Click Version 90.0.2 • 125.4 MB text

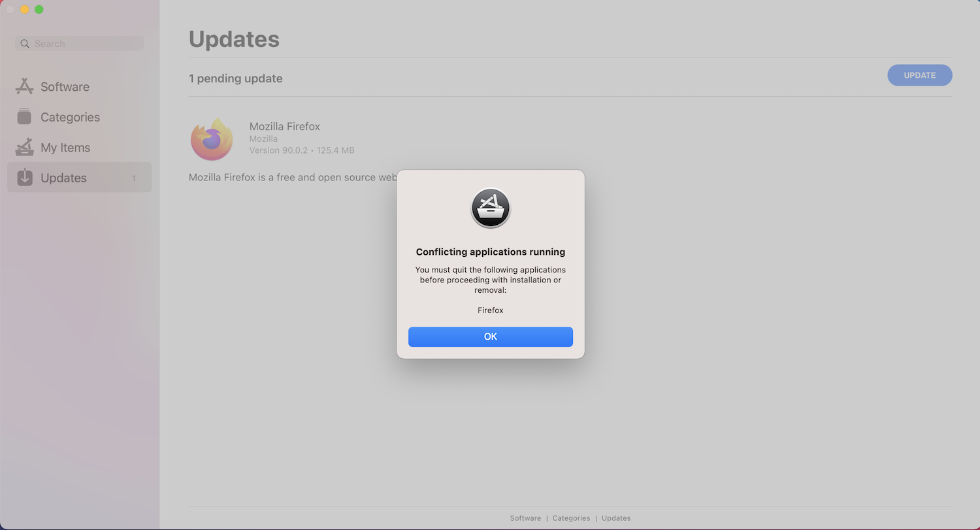point(302,150)
